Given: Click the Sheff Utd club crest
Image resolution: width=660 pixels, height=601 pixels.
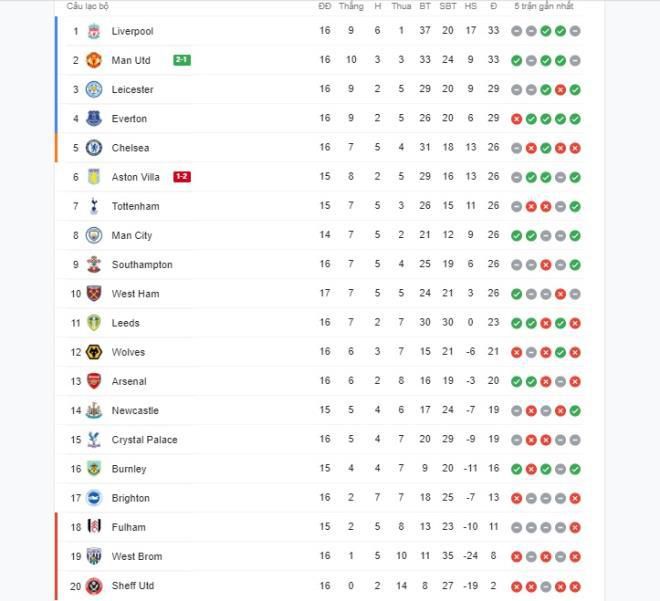Looking at the screenshot, I should click(94, 585).
